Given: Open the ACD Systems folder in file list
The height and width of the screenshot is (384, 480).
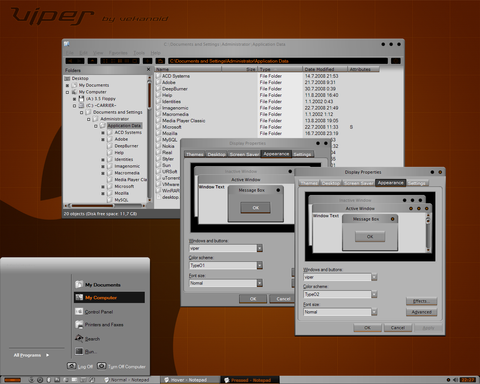Looking at the screenshot, I should pos(176,76).
